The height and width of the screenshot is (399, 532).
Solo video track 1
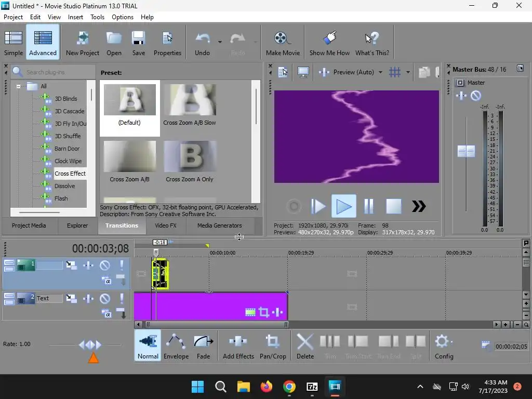pyautogui.click(x=122, y=265)
